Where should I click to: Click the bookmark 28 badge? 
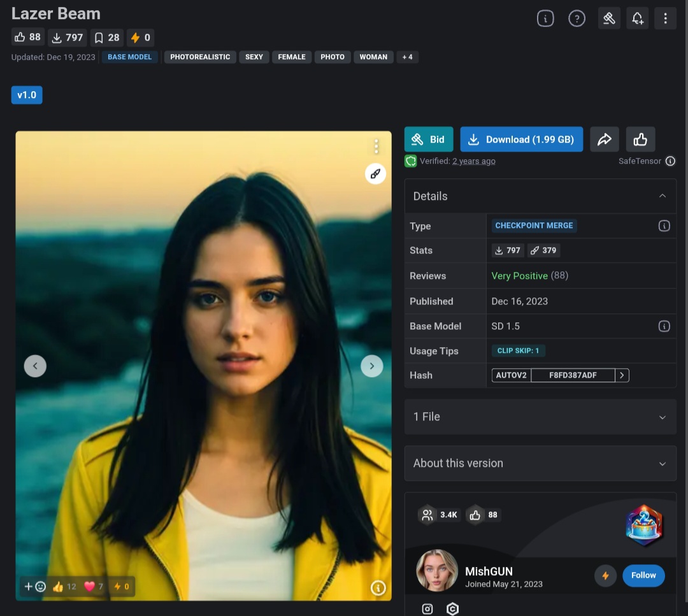tap(107, 38)
